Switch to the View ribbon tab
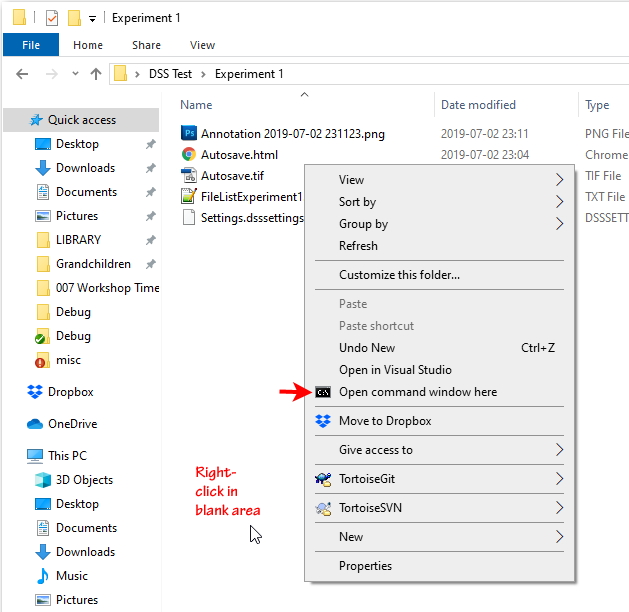The height and width of the screenshot is (612, 629). tap(202, 45)
